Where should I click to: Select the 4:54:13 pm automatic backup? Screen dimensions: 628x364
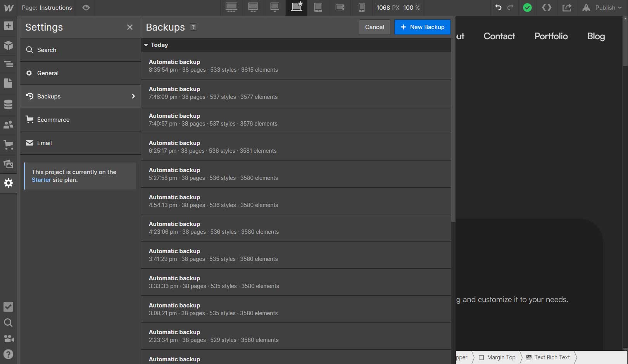(x=296, y=201)
